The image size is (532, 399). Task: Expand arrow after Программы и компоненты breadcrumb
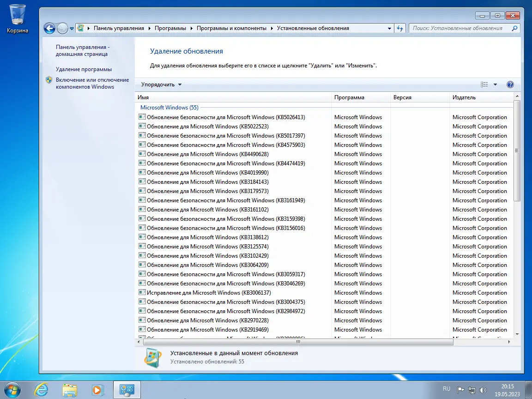pos(272,29)
